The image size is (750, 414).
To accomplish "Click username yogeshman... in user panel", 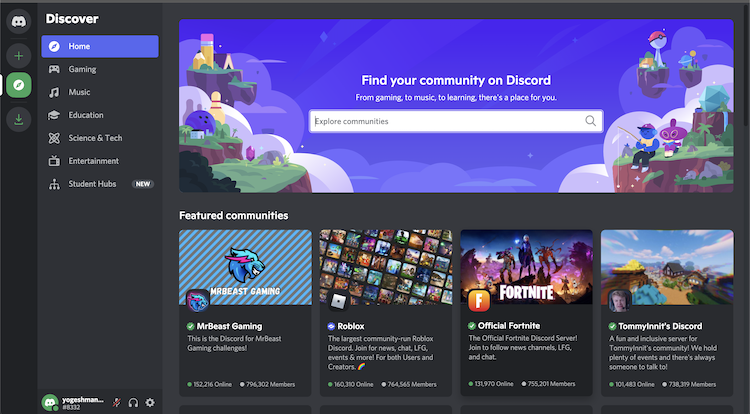I will [83, 399].
